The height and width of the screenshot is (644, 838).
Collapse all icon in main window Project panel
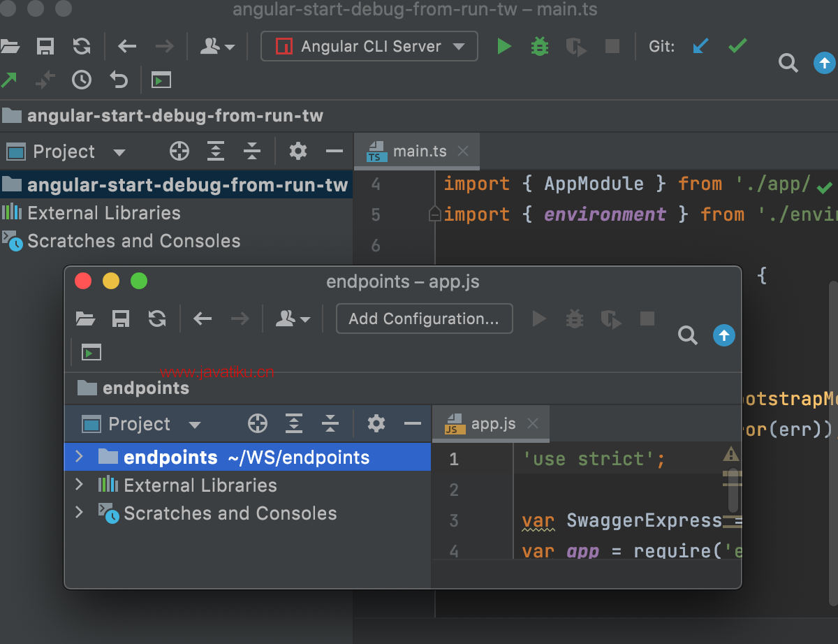[x=252, y=151]
